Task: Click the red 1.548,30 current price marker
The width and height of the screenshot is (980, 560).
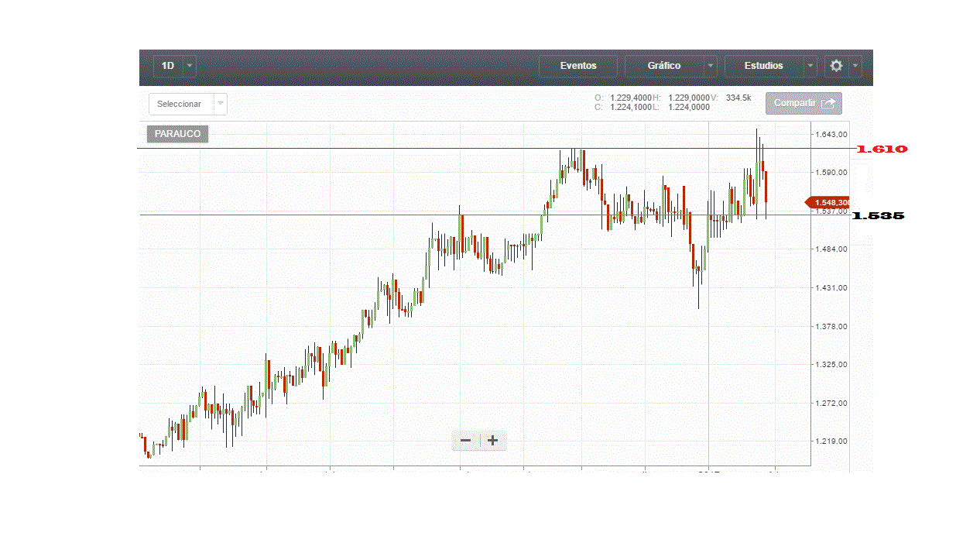Action: [x=829, y=202]
